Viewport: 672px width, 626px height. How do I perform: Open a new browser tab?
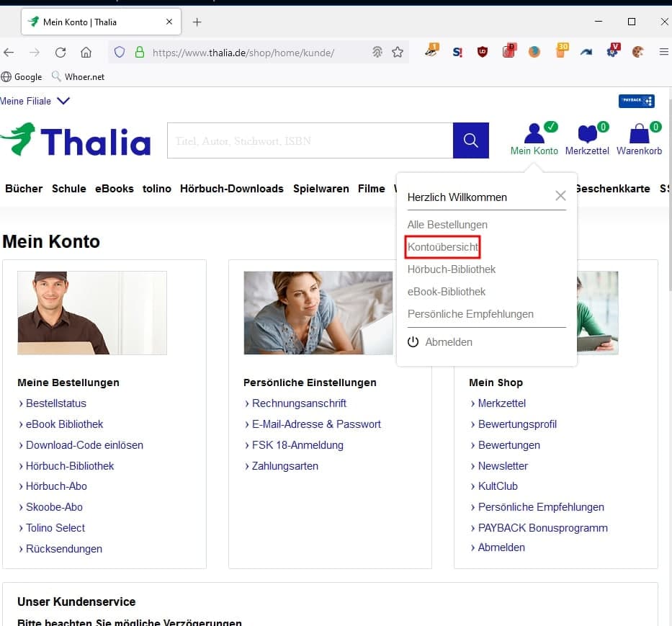point(197,22)
